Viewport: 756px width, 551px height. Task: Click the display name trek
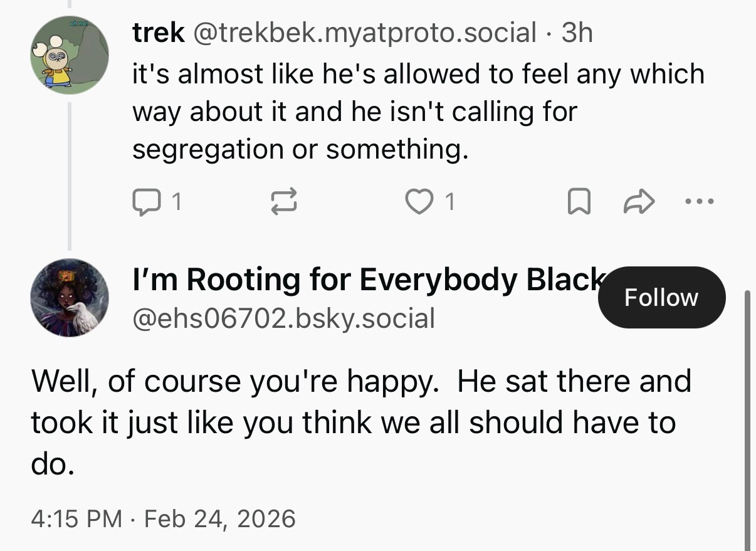158,33
